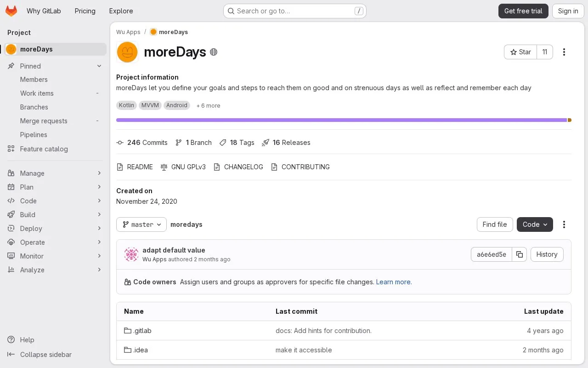Screen dimensions: 588x368
Task: Click the GitLab fox logo
Action: click(11, 11)
